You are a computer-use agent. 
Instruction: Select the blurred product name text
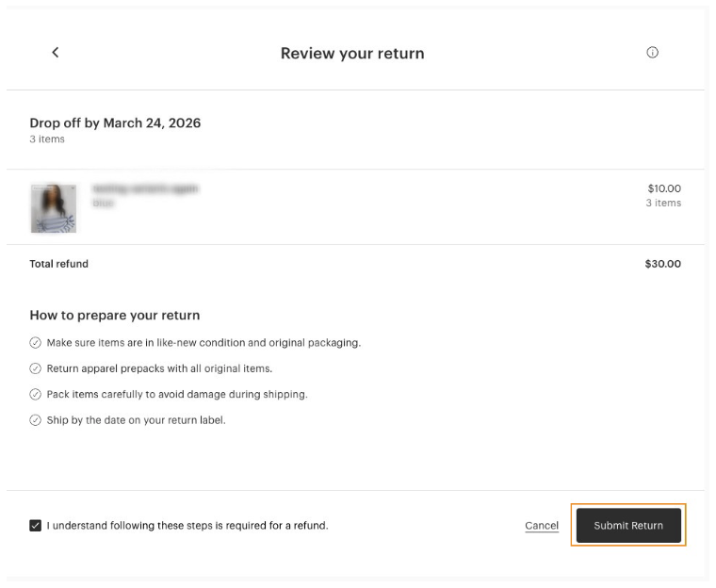(145, 188)
